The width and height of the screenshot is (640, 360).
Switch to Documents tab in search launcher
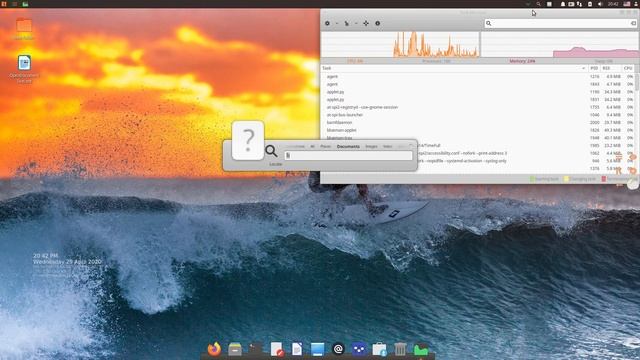pos(348,146)
